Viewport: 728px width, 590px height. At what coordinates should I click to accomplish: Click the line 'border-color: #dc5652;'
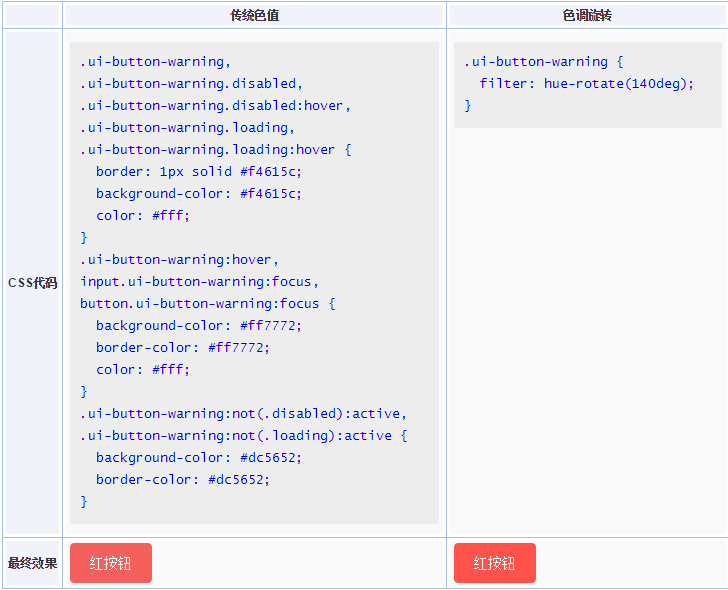182,480
